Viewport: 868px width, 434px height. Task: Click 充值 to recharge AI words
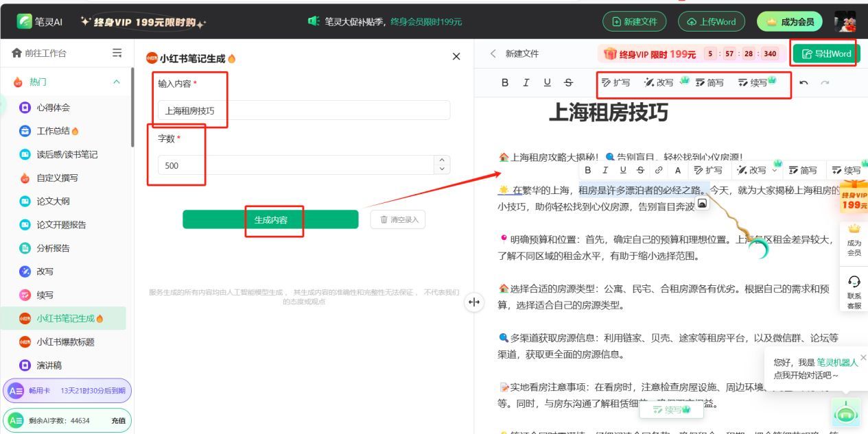coord(118,421)
